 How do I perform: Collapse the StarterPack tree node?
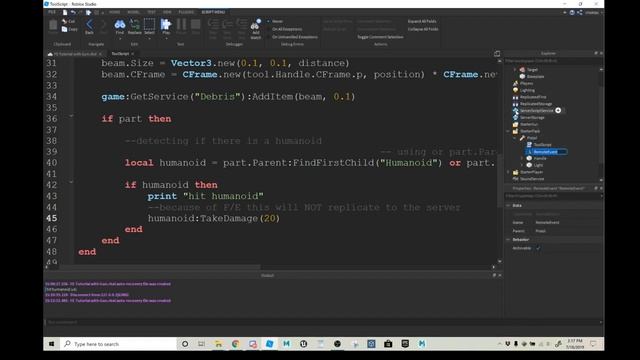pyautogui.click(x=508, y=131)
